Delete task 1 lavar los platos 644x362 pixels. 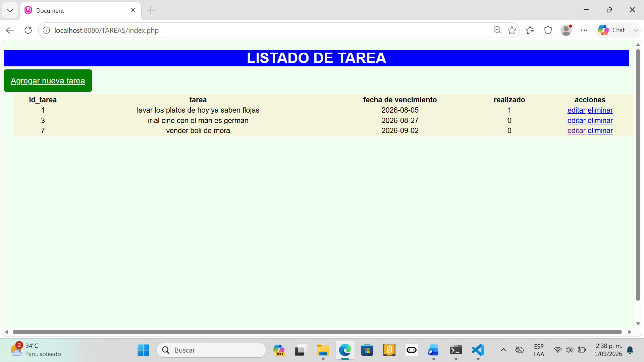(600, 110)
